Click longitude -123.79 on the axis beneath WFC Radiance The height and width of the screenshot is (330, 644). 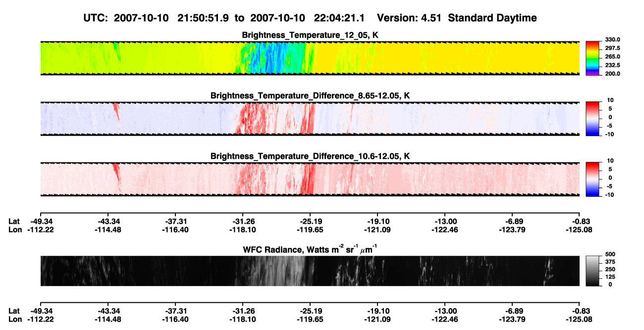[512, 319]
